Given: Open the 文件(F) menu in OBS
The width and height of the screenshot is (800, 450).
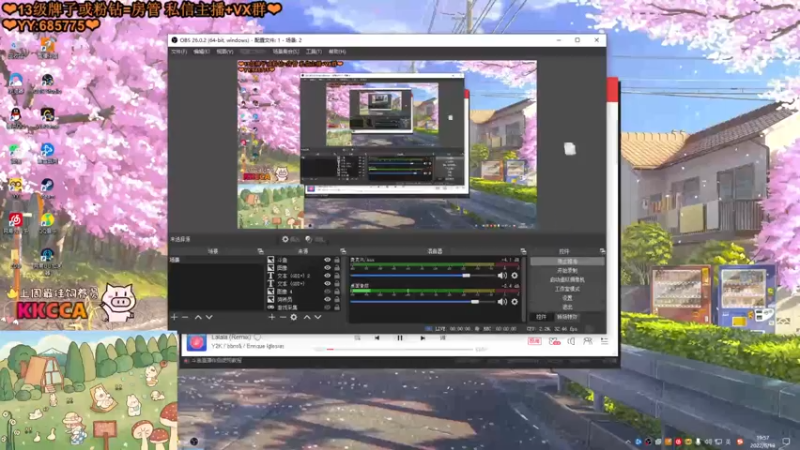Looking at the screenshot, I should [x=179, y=52].
